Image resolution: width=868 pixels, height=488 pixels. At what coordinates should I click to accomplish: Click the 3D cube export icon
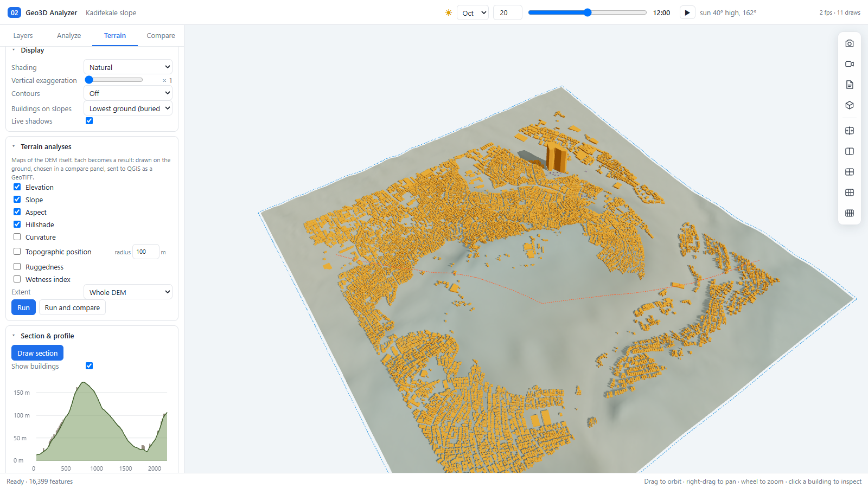coord(850,105)
